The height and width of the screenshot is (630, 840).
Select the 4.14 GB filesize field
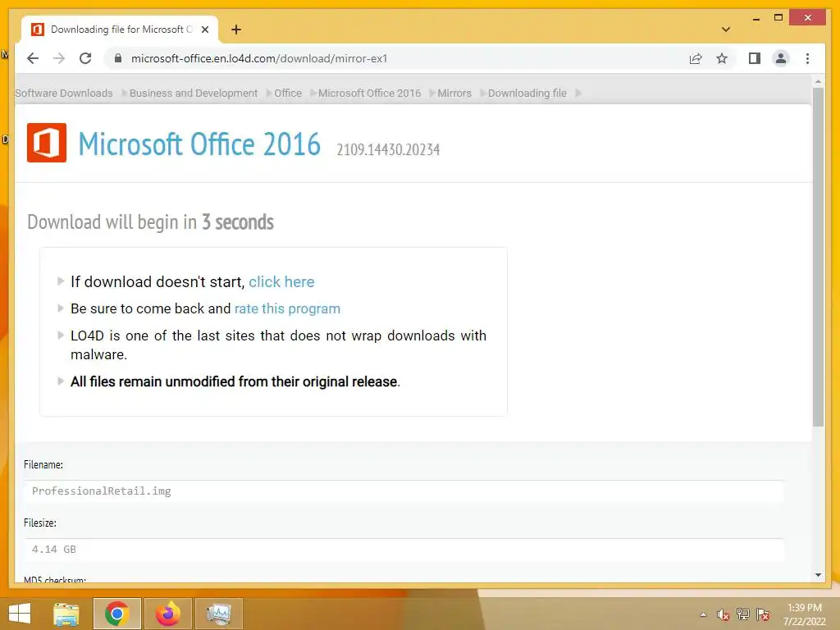[x=404, y=550]
